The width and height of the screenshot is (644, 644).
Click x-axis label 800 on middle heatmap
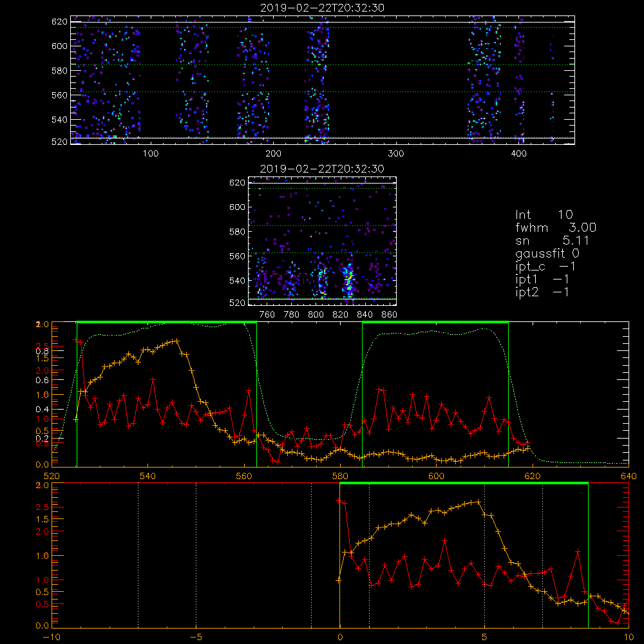coord(316,315)
